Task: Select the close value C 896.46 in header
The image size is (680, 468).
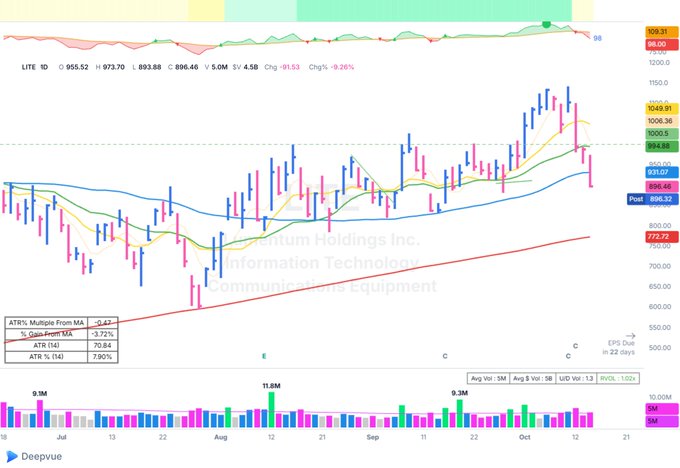Action: click(x=183, y=67)
